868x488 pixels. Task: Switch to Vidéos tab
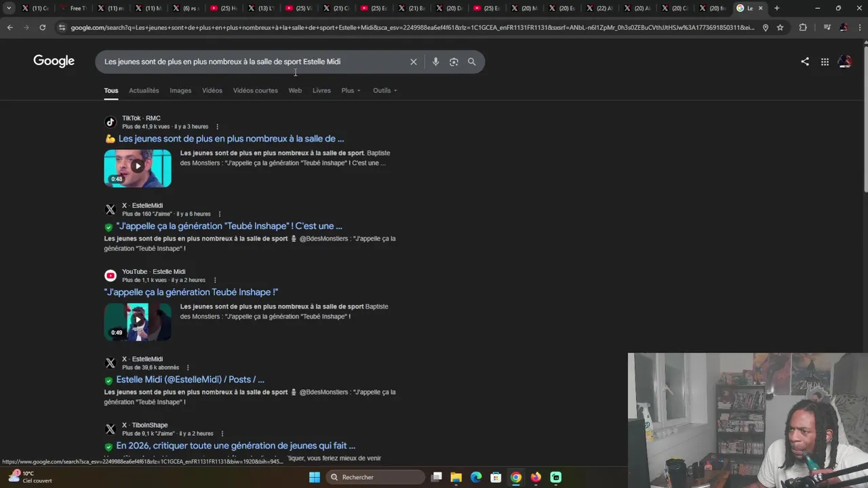click(x=212, y=91)
